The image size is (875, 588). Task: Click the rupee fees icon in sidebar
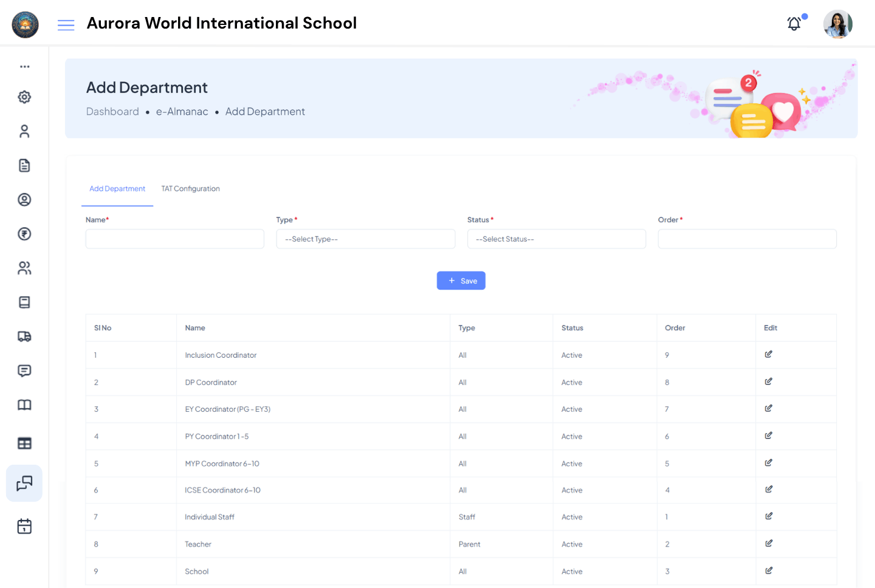coord(24,233)
